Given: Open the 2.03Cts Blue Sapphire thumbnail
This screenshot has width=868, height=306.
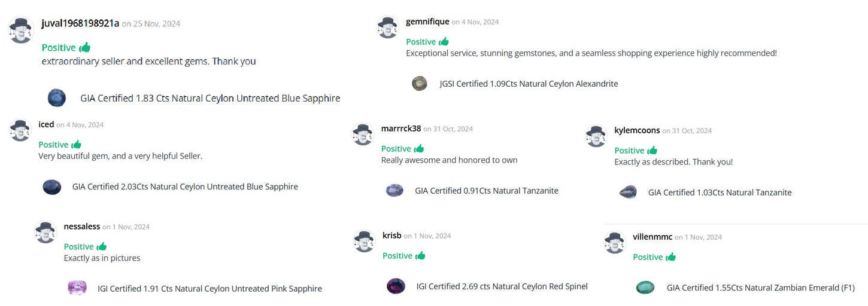Looking at the screenshot, I should [x=52, y=187].
